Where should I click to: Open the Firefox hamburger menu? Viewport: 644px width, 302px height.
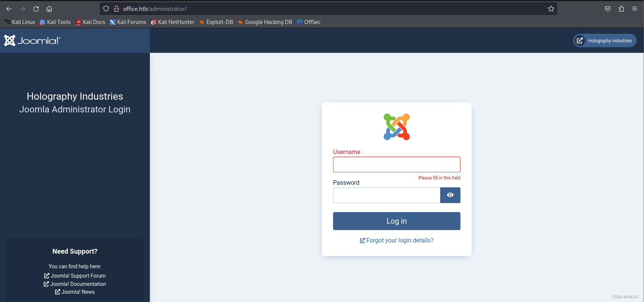tap(635, 9)
